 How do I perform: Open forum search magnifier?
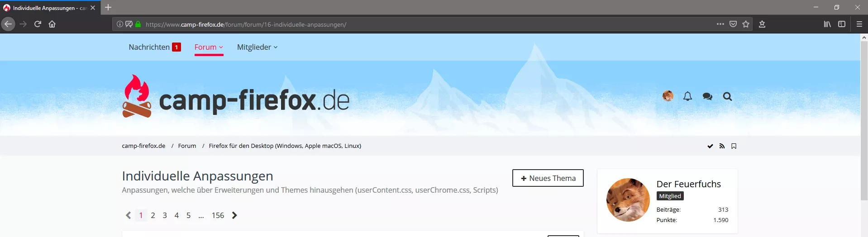[727, 96]
